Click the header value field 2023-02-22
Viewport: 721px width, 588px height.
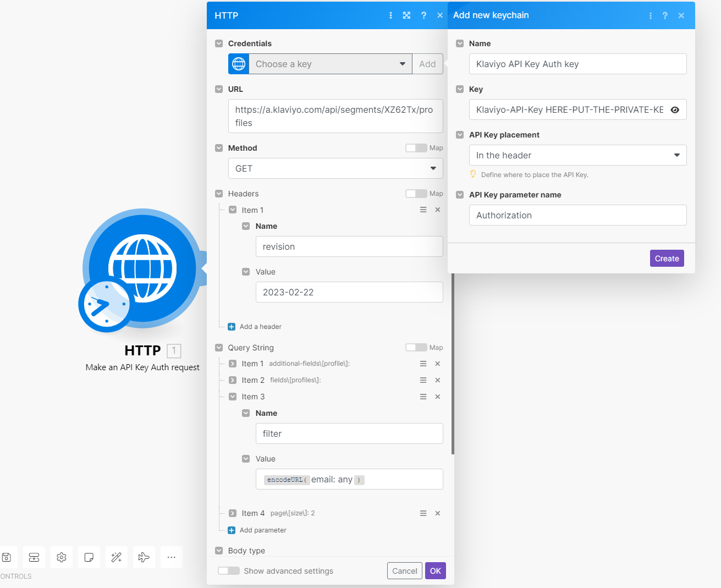[x=349, y=292]
